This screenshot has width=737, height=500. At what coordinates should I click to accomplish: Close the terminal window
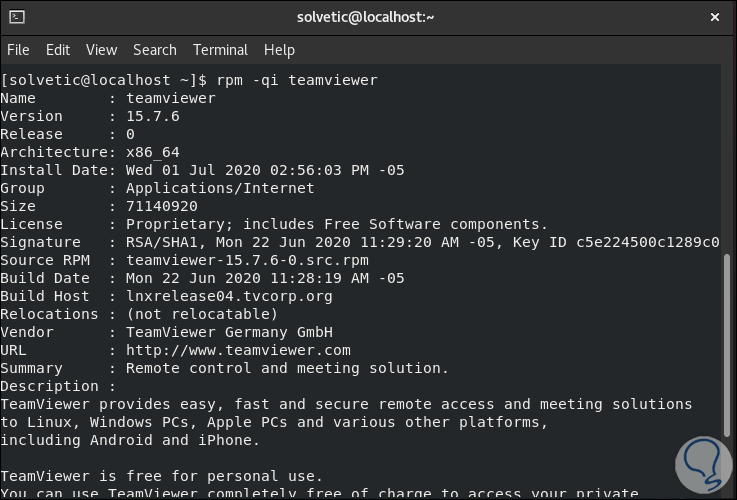coord(715,17)
